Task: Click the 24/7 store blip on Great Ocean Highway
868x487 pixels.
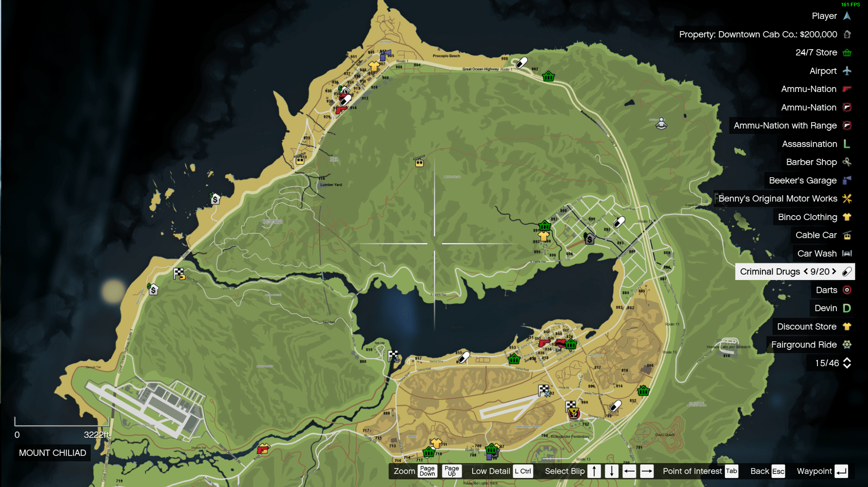Action: 548,76
